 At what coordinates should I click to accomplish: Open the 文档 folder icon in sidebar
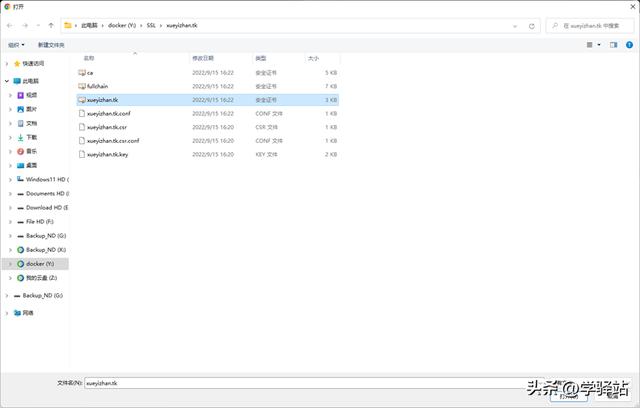click(x=20, y=123)
